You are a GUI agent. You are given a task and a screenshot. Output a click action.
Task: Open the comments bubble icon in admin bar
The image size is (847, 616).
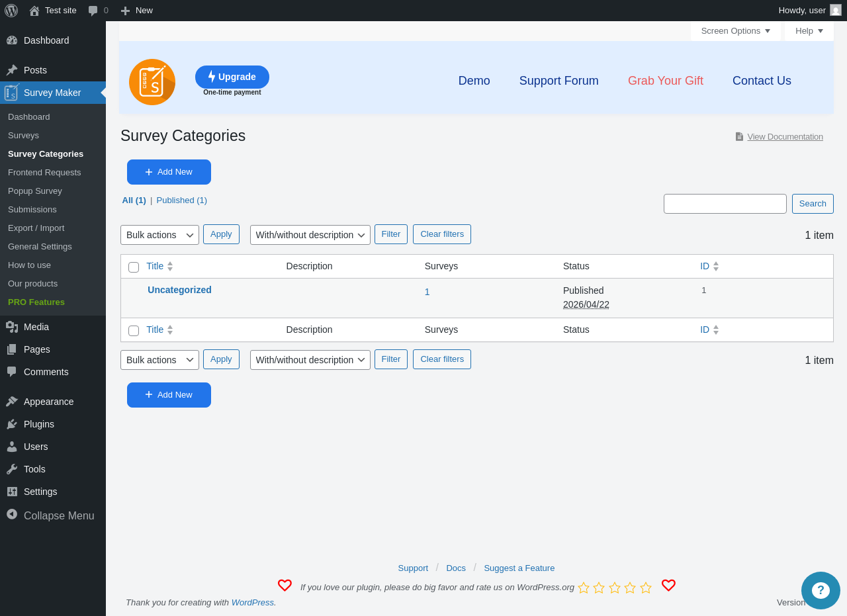[93, 11]
